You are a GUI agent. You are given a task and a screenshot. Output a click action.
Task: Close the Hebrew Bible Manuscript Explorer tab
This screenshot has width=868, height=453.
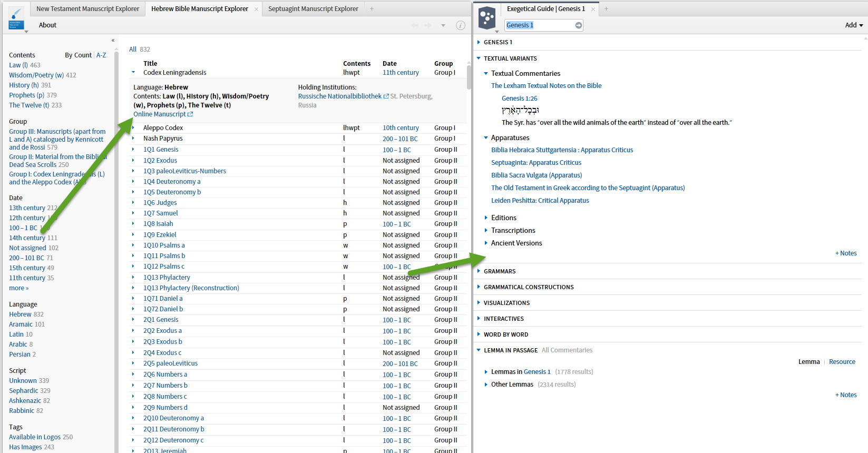tap(256, 9)
